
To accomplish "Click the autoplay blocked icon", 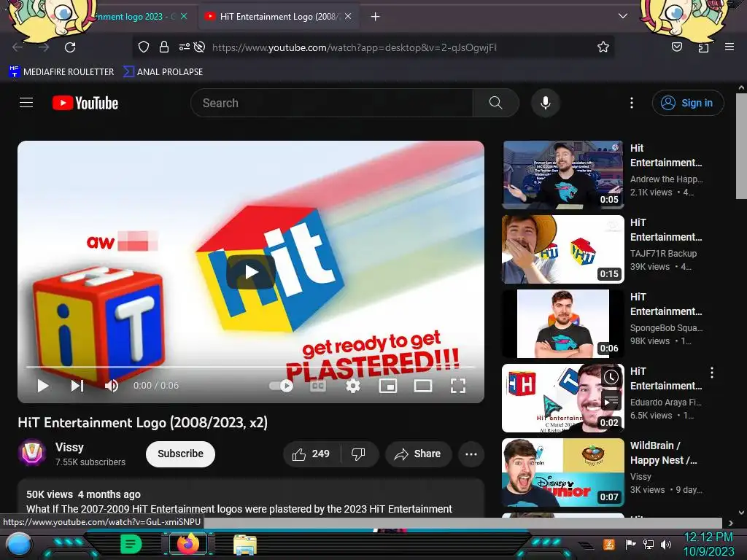I will pos(200,47).
